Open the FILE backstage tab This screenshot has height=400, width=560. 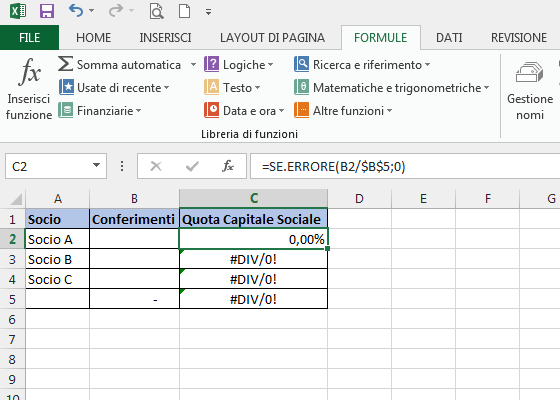(x=30, y=38)
